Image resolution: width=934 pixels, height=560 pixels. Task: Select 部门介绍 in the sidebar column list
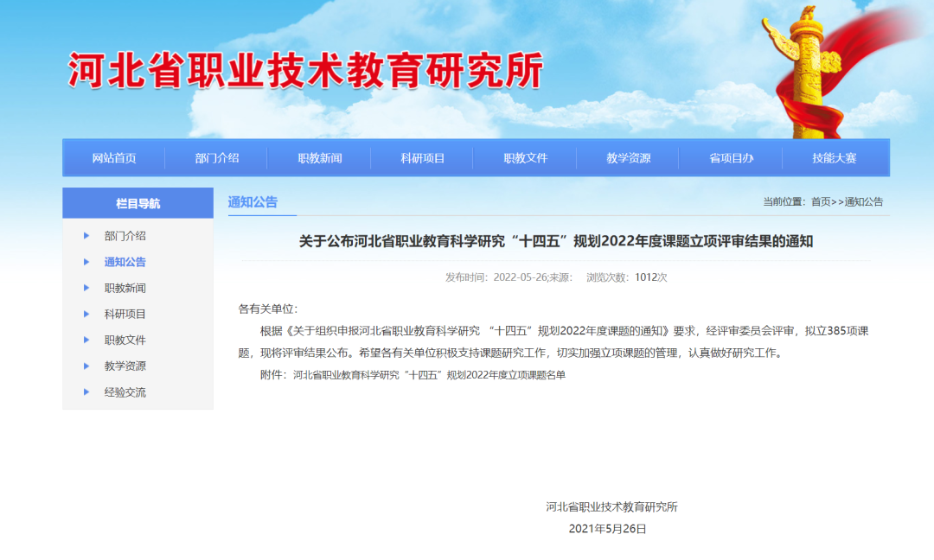125,236
